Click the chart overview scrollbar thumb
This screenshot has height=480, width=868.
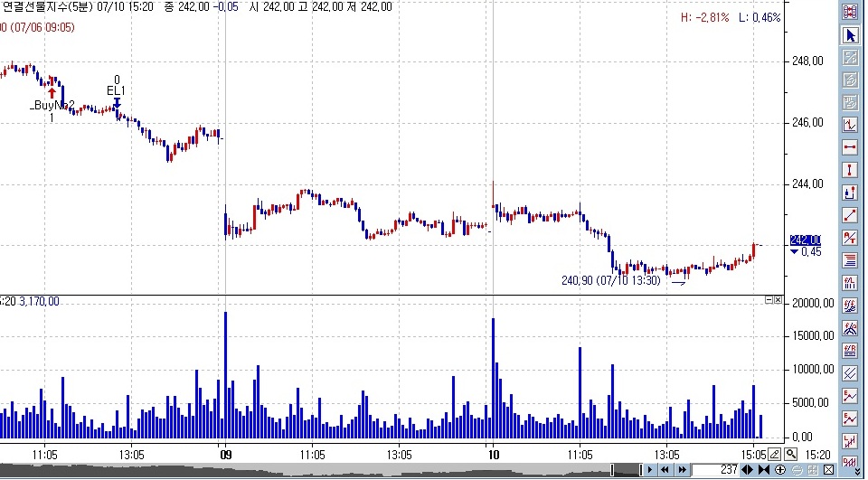pyautogui.click(x=625, y=470)
